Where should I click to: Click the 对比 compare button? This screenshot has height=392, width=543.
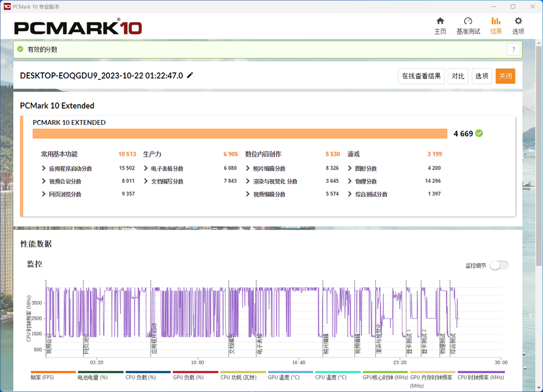pos(458,76)
